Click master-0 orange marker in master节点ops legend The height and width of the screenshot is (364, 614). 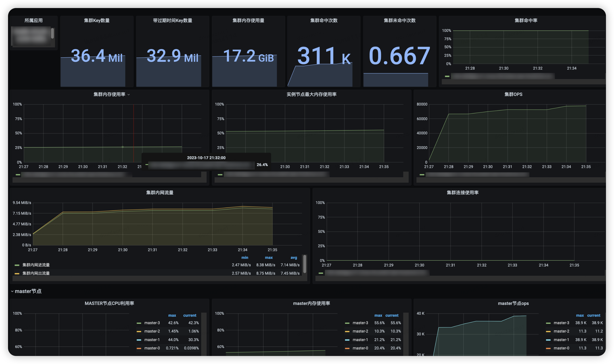[x=548, y=348]
